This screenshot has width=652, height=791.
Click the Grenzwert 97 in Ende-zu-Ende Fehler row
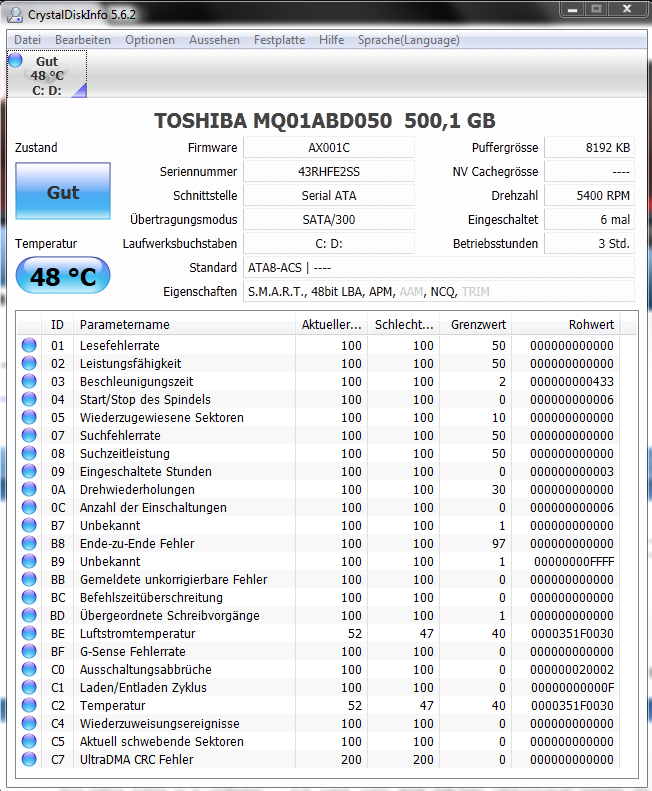point(499,543)
